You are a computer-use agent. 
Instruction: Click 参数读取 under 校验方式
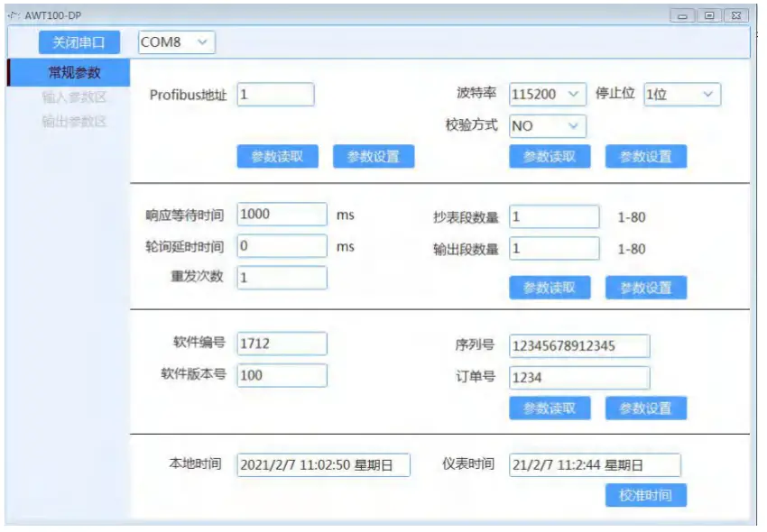point(550,157)
